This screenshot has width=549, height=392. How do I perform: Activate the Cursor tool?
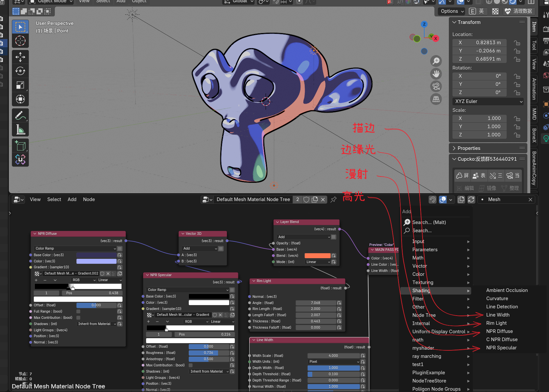[20, 41]
